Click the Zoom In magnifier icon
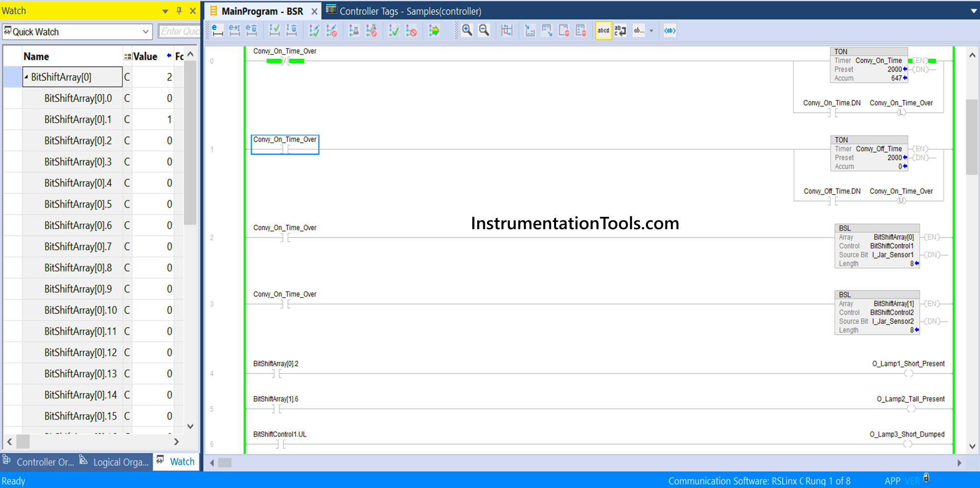 467,31
